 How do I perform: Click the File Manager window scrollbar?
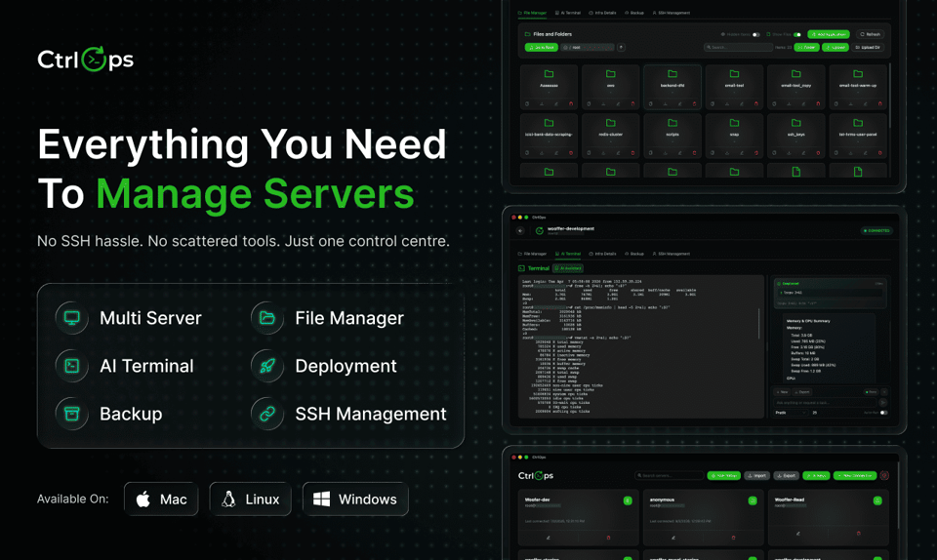(x=890, y=96)
